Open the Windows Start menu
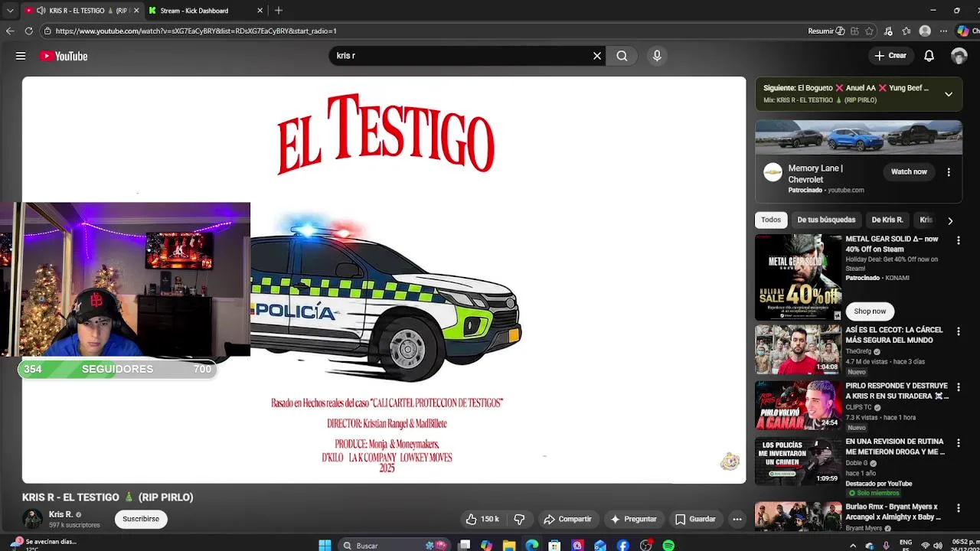This screenshot has height=551, width=980. pyautogui.click(x=325, y=545)
